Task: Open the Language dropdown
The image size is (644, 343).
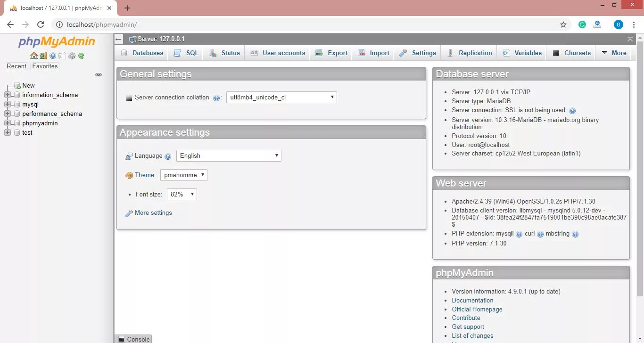Action: pos(229,155)
